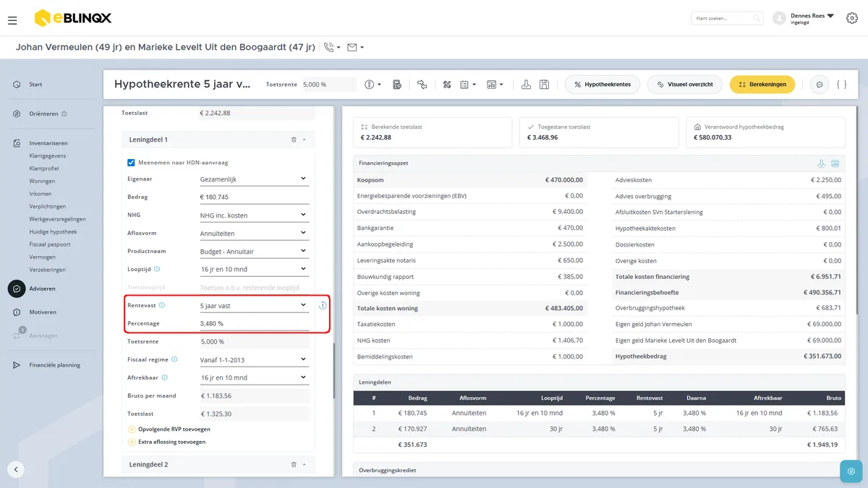Open the settings gear in the header
The width and height of the screenshot is (868, 488).
852,19
